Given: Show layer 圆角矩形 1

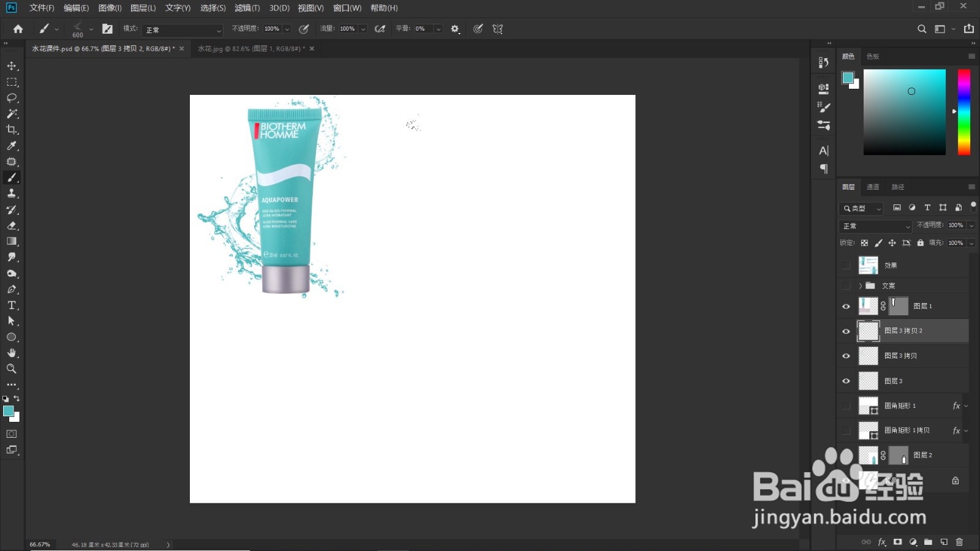Looking at the screenshot, I should [x=846, y=406].
